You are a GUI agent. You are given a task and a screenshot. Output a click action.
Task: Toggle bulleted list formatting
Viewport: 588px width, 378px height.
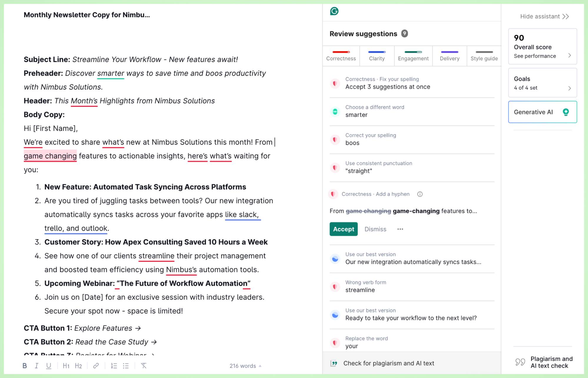point(126,366)
